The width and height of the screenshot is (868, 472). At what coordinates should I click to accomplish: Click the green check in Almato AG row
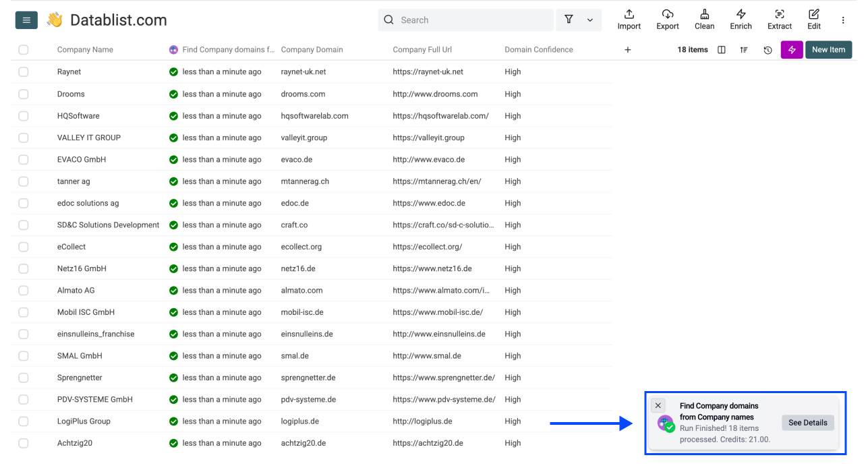tap(174, 291)
